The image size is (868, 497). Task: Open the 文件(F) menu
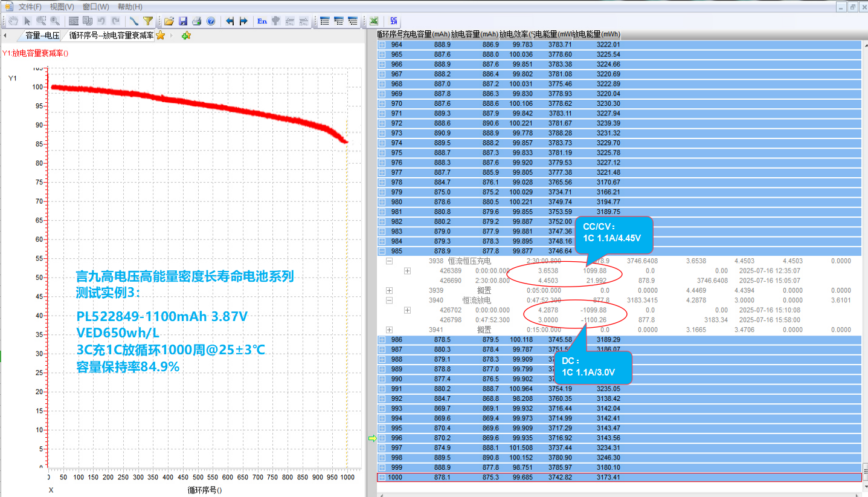[x=30, y=7]
